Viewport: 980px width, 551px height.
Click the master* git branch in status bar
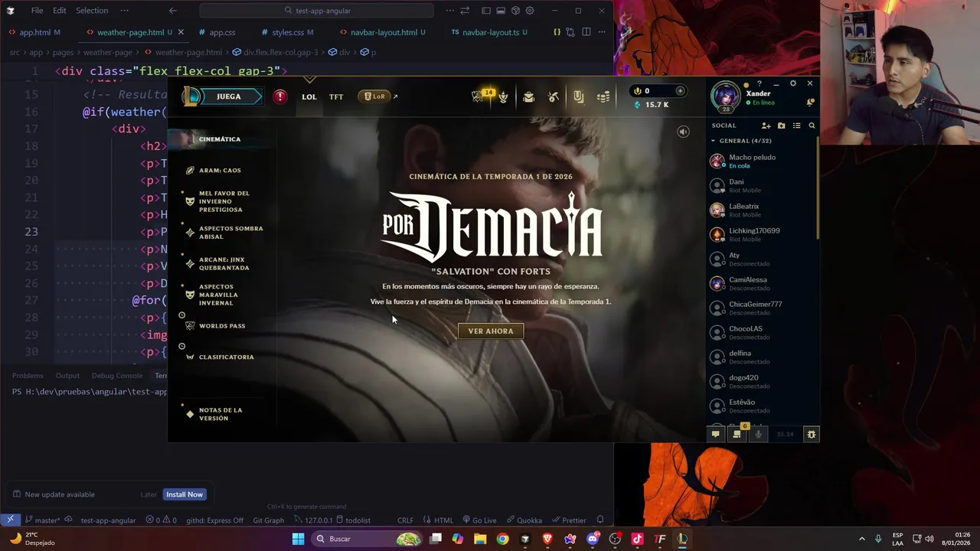coord(42,520)
